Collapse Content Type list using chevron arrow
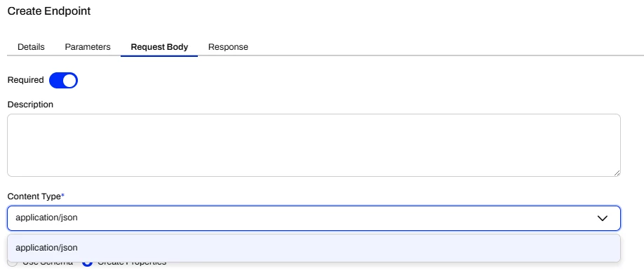The height and width of the screenshot is (273, 644). pos(602,218)
